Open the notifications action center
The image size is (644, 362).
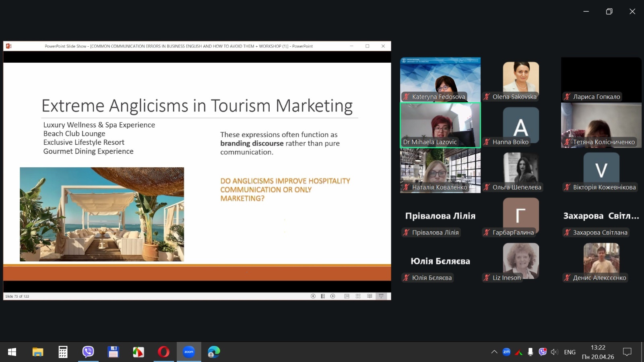click(627, 352)
